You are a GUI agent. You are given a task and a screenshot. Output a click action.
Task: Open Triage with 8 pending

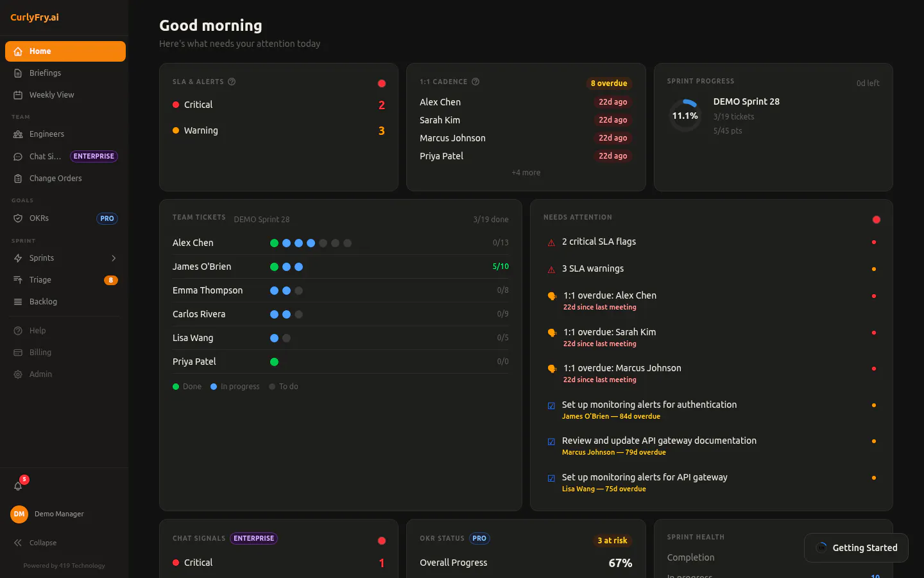[65, 280]
